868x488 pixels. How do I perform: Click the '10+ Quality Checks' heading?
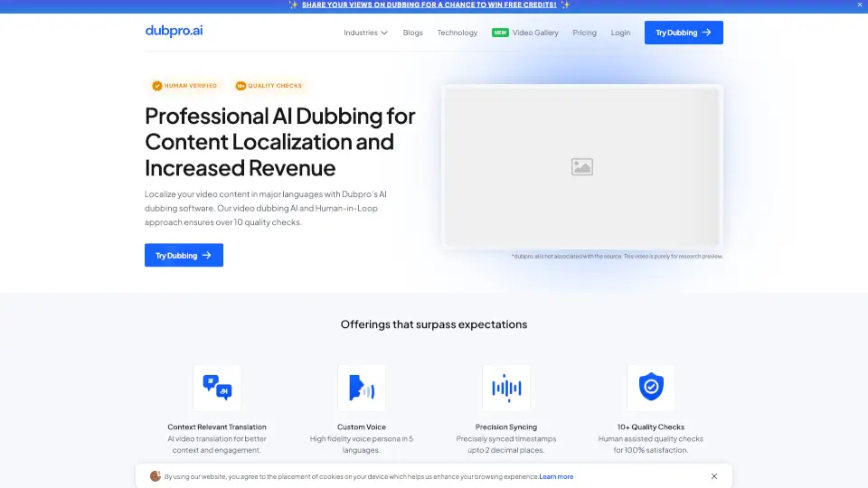click(651, 427)
